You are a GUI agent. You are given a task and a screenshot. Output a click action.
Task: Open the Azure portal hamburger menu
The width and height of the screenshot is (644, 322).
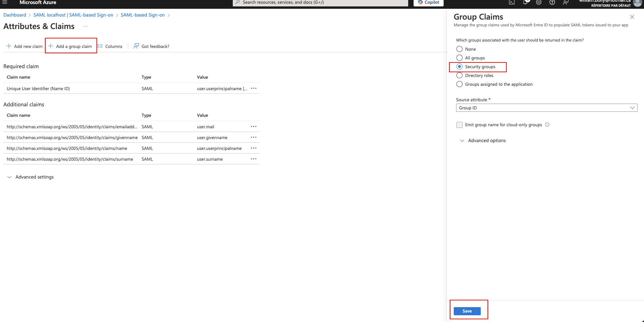pos(5,2)
